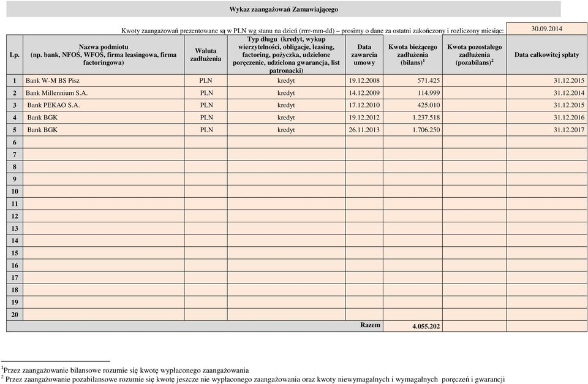
Task: Click the amount 571.425
Action: (412, 81)
